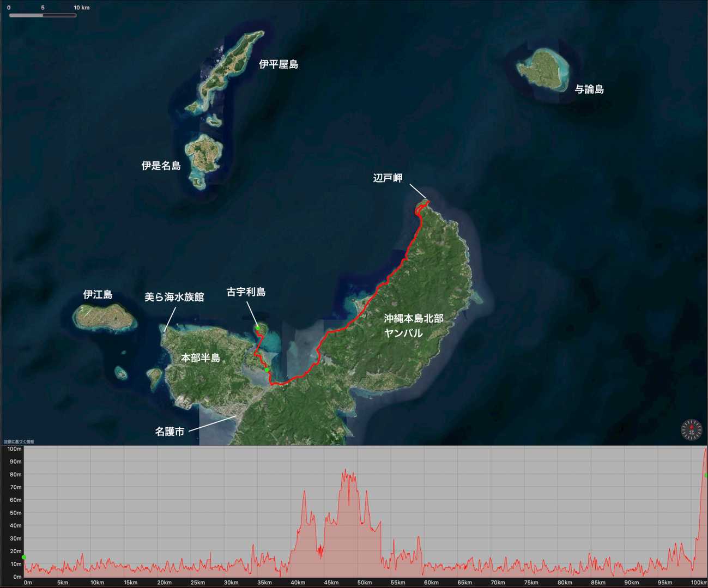
Task: Click the green marker on Kouri Island (古宇利島)
Action: pyautogui.click(x=258, y=328)
